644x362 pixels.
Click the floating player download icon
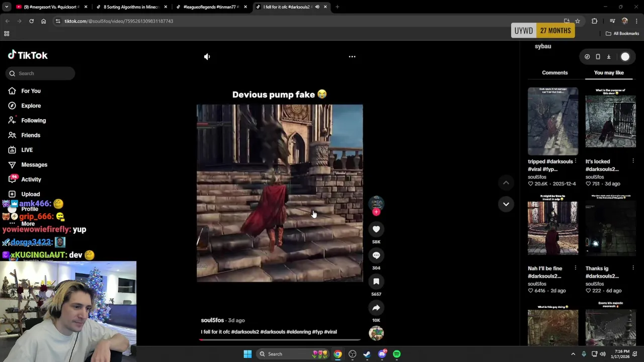coord(608,57)
